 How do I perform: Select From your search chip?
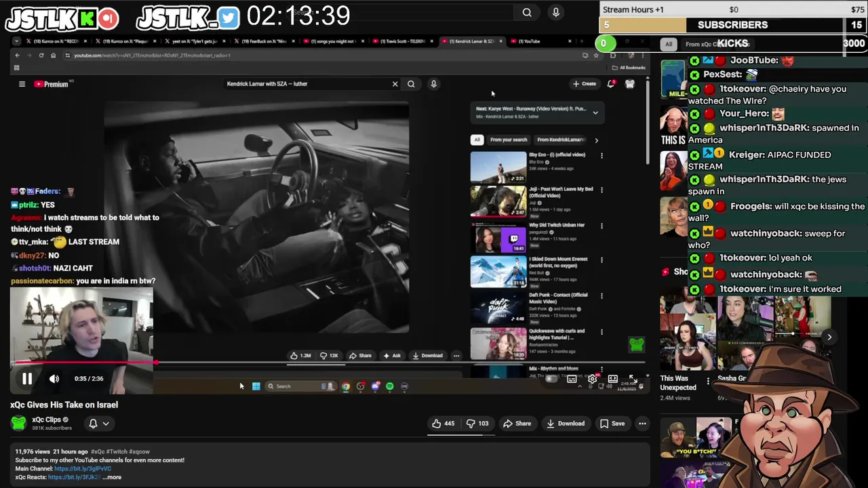tap(509, 140)
